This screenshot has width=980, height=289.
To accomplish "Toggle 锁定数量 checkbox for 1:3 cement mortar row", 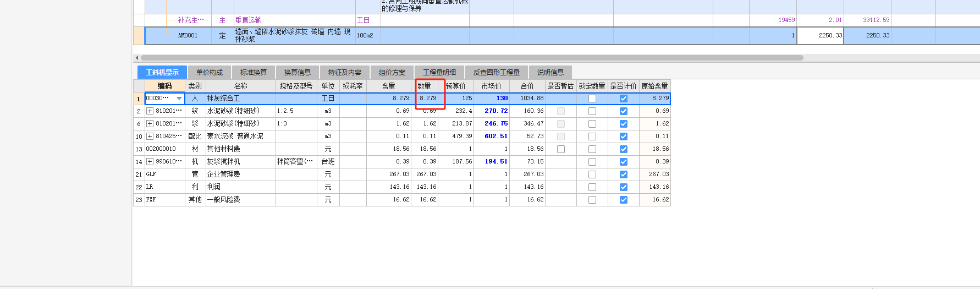I will pos(592,124).
